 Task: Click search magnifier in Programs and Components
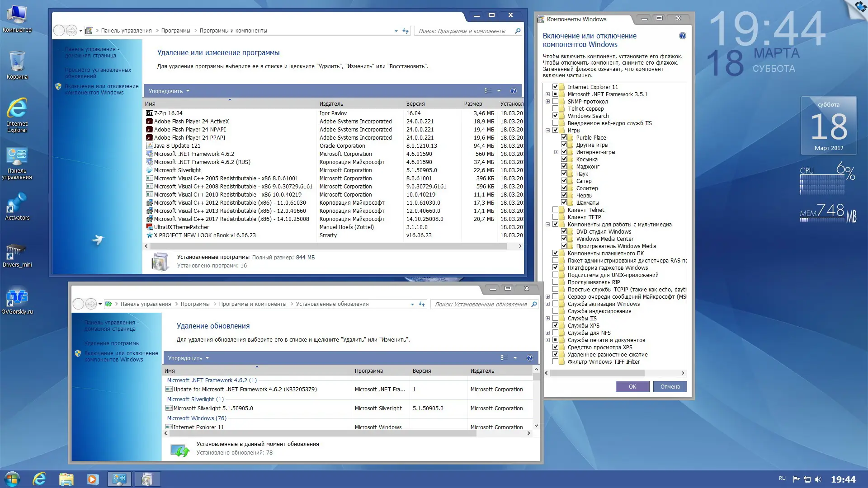[x=518, y=31]
